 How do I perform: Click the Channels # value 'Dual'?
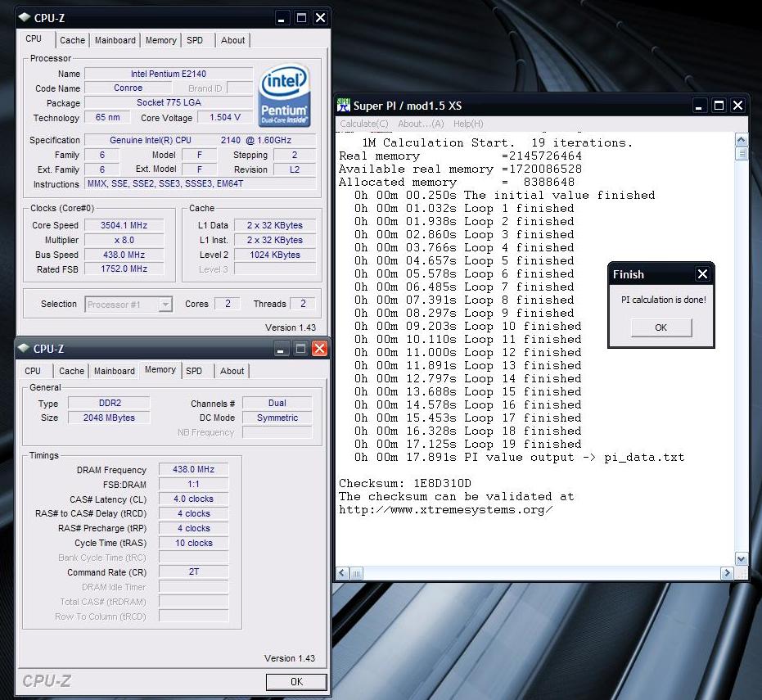click(x=277, y=403)
